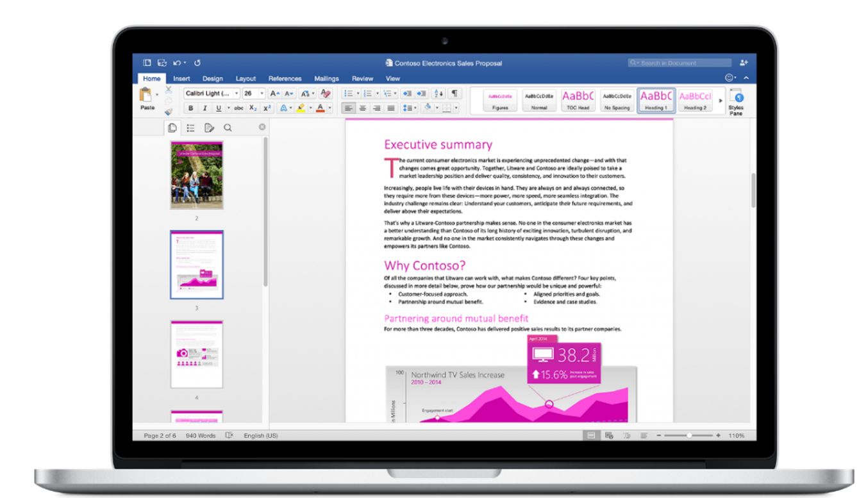Screen dimensions: 868x498
Task: Open the line spacing dropdown
Action: pyautogui.click(x=410, y=108)
